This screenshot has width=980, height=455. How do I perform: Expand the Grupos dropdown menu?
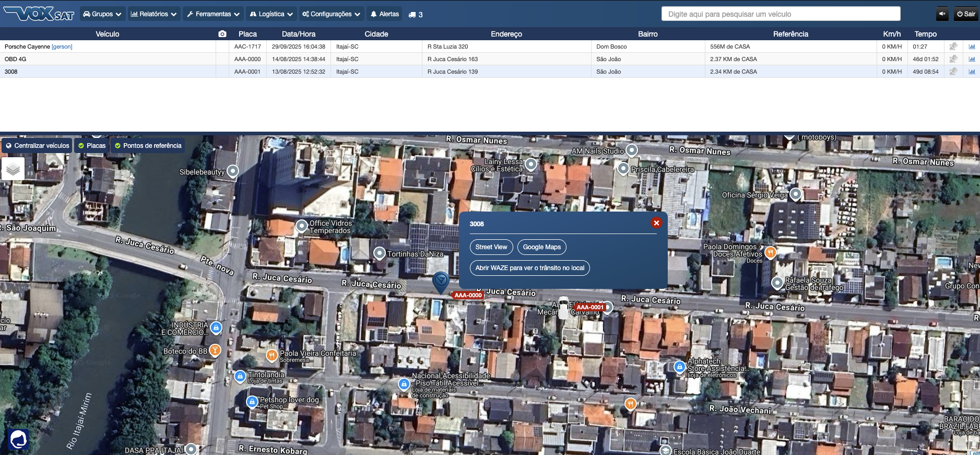(102, 14)
